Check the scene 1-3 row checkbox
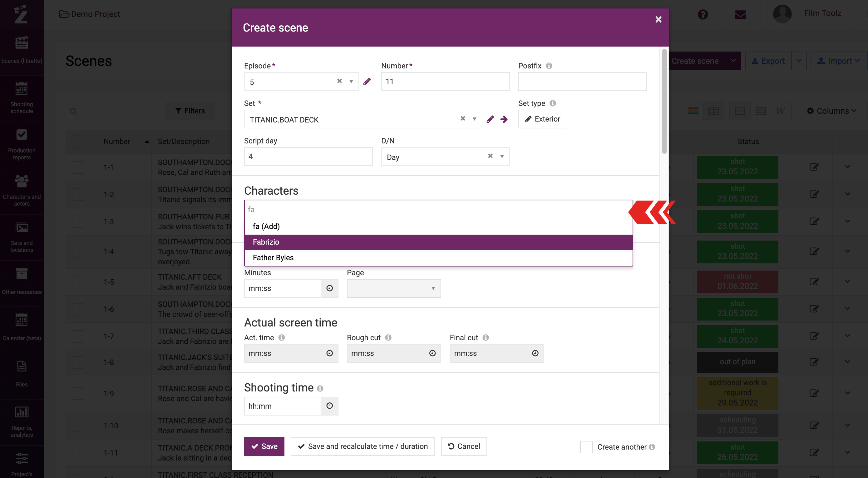 78,222
